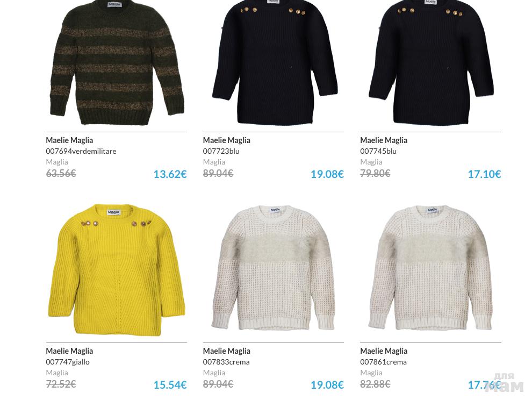Viewport: 532px width, 400px height.
Task: Click the crossed-out 63.56€ original price
Action: coord(61,174)
